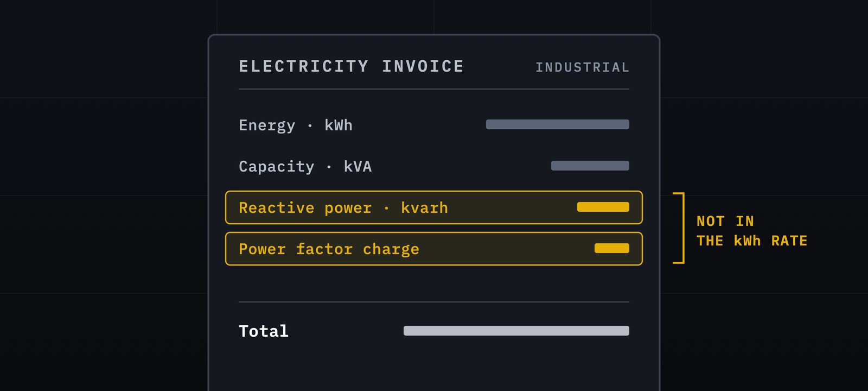Select the Energy · kWh line

[434, 125]
